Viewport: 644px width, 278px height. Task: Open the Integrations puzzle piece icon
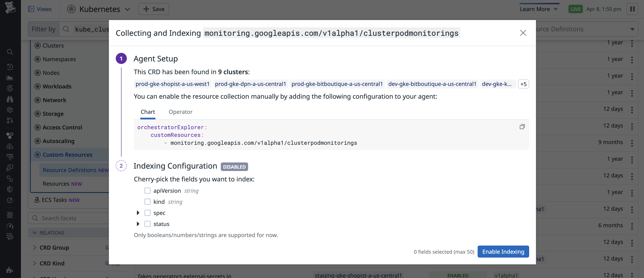[x=10, y=270]
